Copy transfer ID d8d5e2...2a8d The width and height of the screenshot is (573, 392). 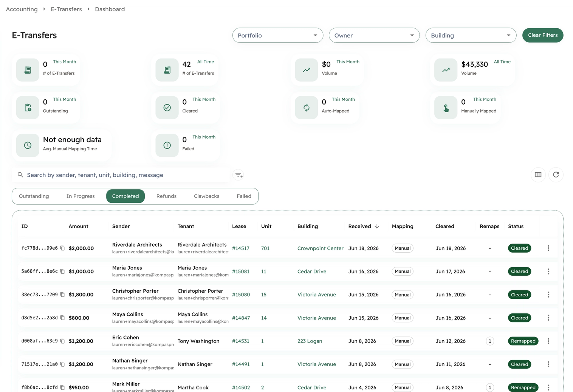pyautogui.click(x=62, y=318)
